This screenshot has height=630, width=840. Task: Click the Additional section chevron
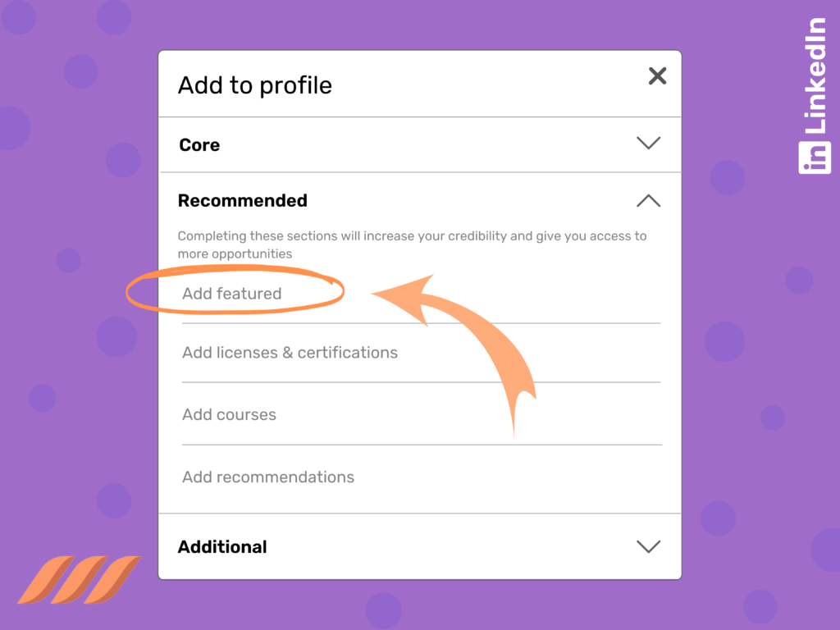click(x=648, y=546)
